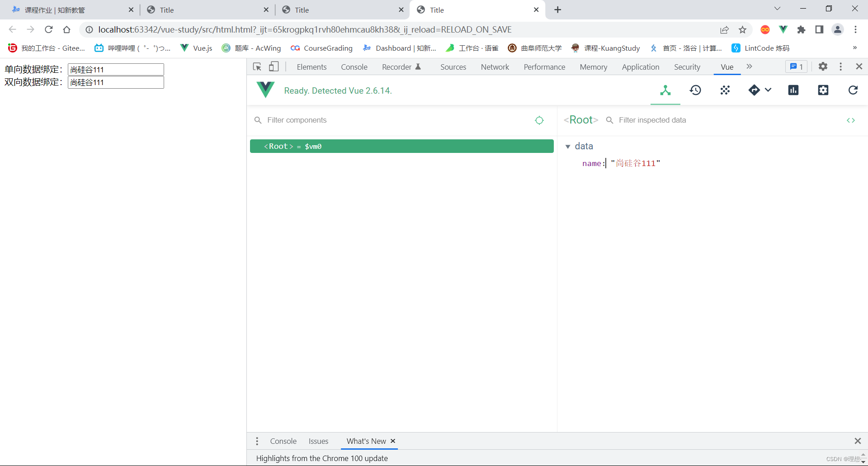
Task: Open the Extensions puzzle icon
Action: pyautogui.click(x=801, y=29)
